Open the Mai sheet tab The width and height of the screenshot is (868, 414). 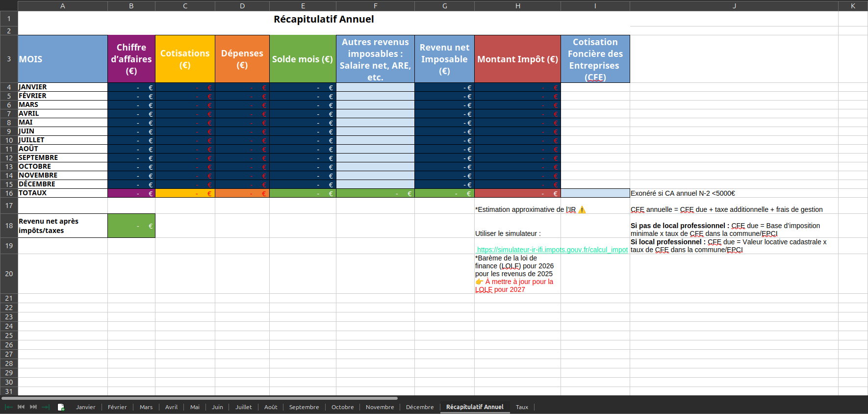point(195,407)
